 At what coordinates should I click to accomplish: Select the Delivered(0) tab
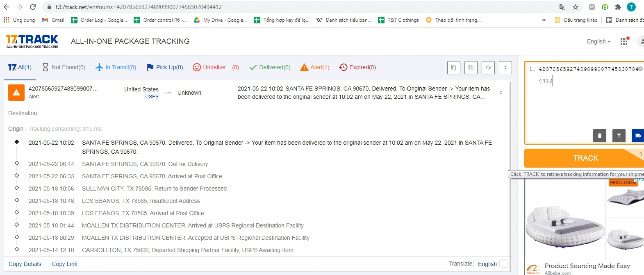tap(270, 67)
